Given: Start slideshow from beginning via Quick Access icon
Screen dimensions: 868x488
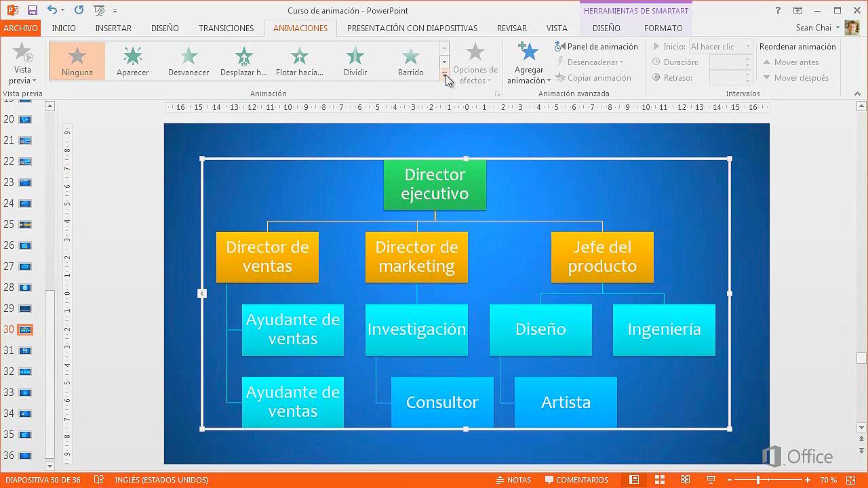Looking at the screenshot, I should pyautogui.click(x=99, y=10).
